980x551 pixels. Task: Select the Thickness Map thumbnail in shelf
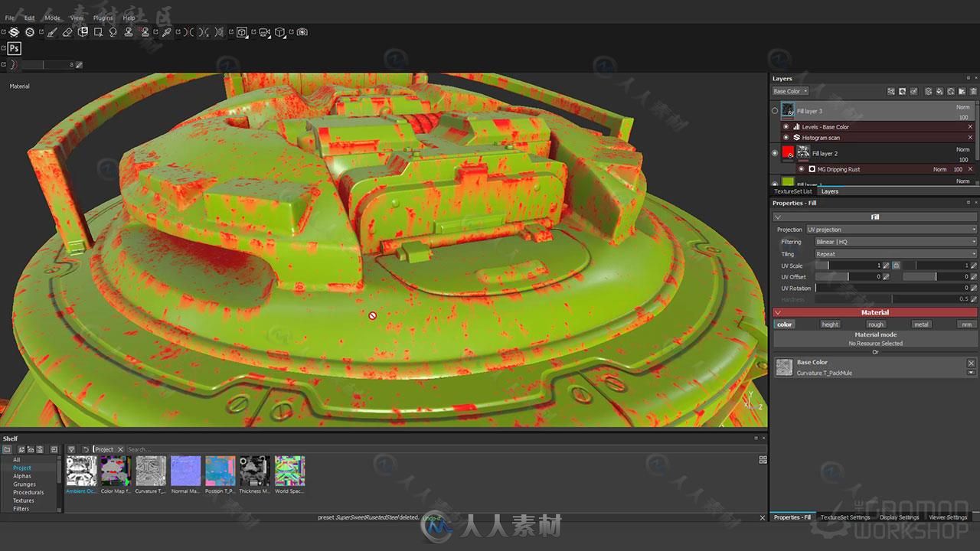[254, 471]
